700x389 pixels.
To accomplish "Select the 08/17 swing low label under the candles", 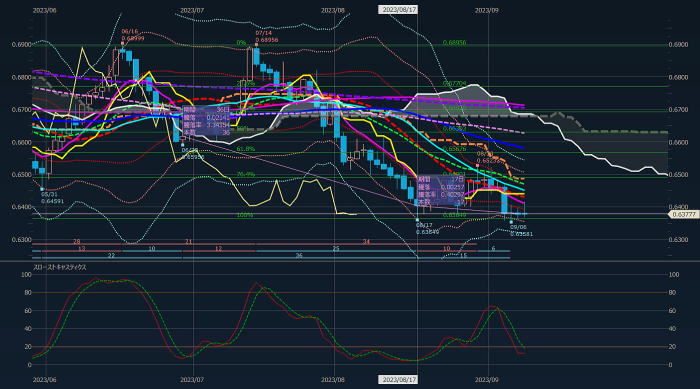I will click(427, 229).
